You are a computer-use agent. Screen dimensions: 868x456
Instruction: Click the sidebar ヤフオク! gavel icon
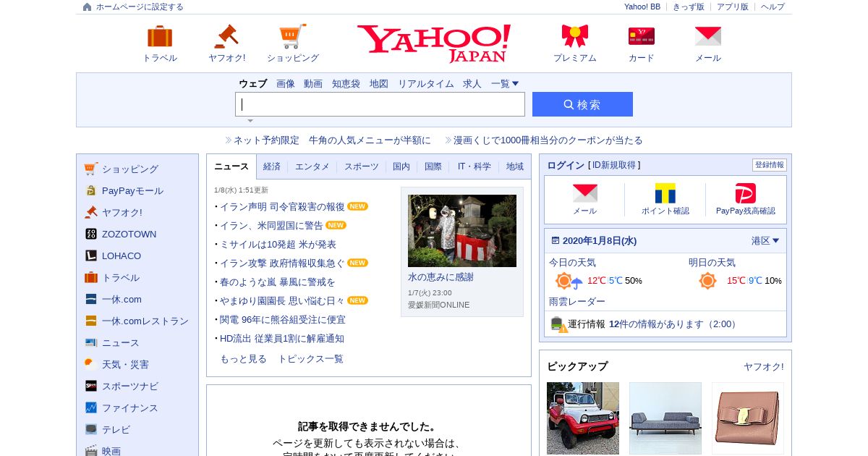point(91,212)
